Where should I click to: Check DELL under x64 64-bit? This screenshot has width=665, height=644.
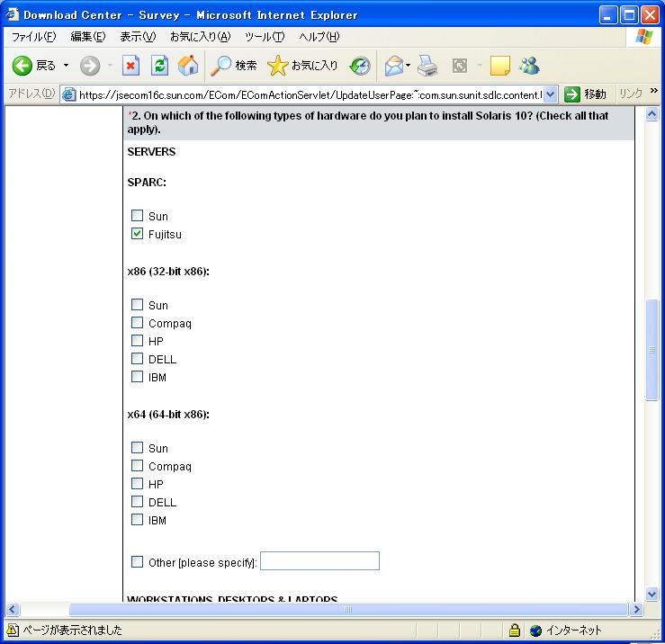[137, 502]
